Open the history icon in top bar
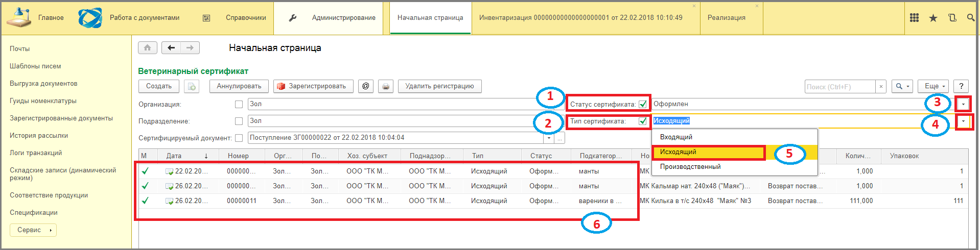The height and width of the screenshot is (250, 980). tap(952, 18)
